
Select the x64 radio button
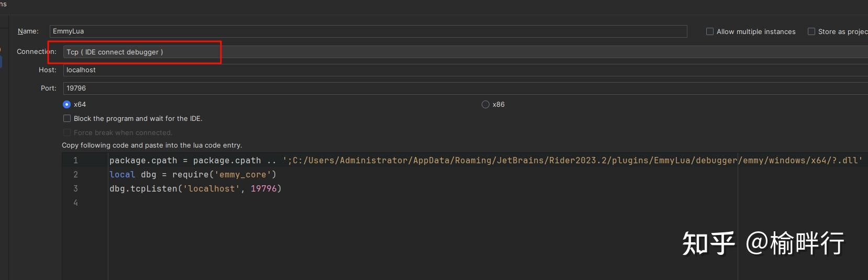coord(67,105)
